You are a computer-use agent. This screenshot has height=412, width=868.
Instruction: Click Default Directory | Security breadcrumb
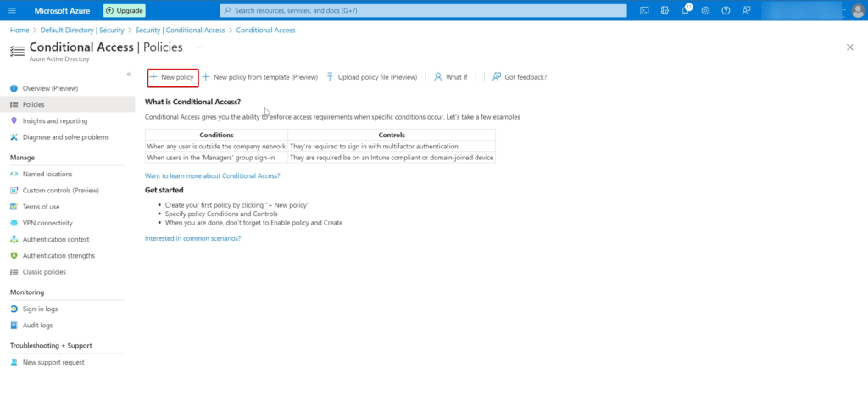(x=82, y=30)
